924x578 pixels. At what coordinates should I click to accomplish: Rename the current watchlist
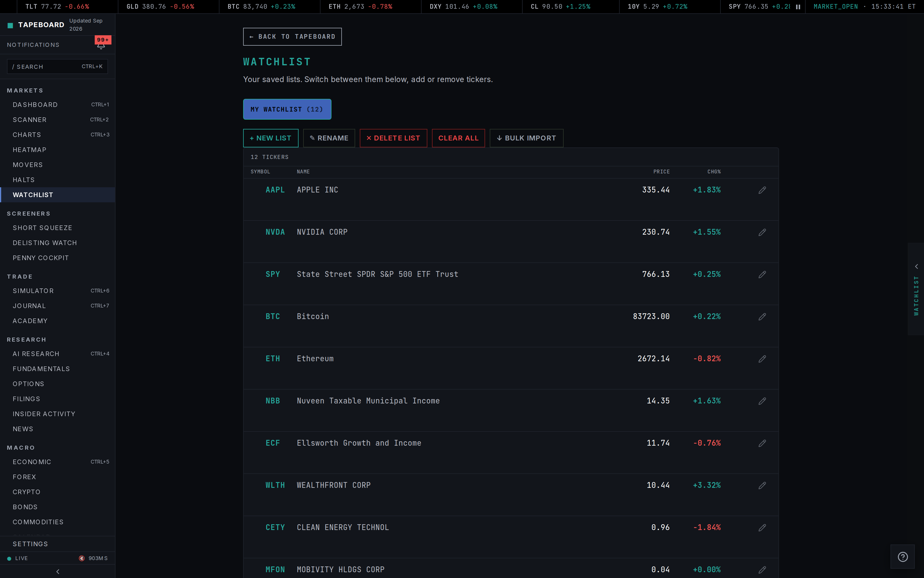coord(329,138)
